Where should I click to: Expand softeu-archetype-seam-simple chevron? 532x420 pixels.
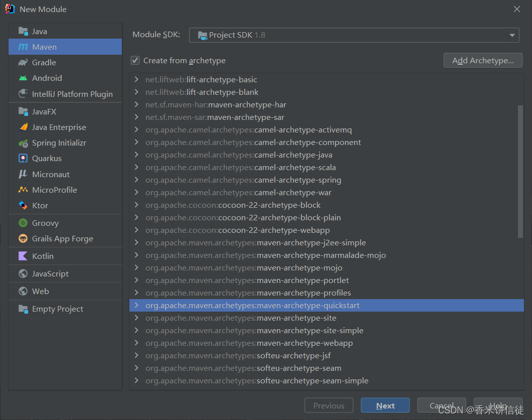coord(136,381)
